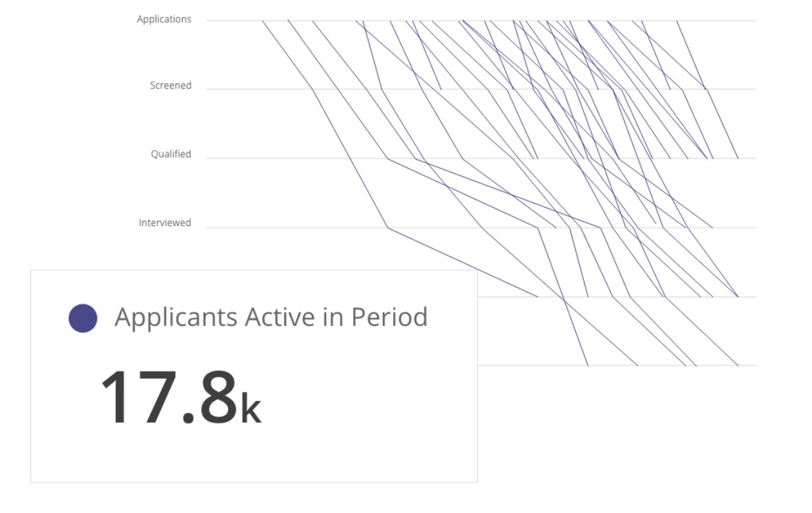Select the 'Applicants Active in Period' title
Image resolution: width=812 pixels, height=513 pixels.
click(x=271, y=317)
